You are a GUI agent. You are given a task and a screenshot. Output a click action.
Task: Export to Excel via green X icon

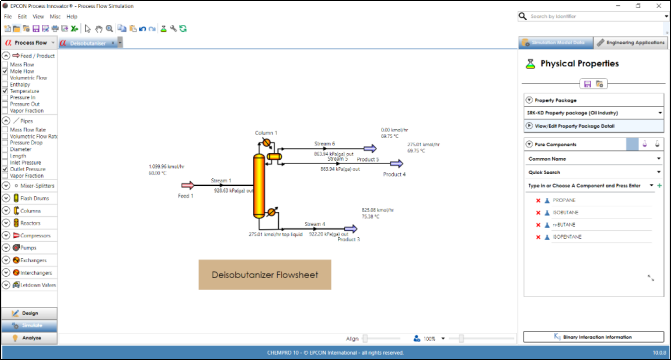point(75,29)
